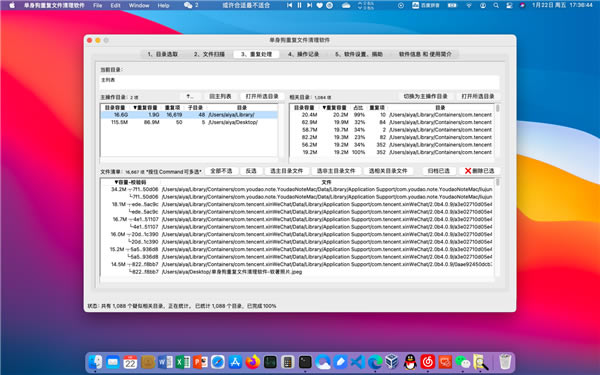Launch Visual Studio Code from the dock
600x375 pixels.
pos(358,362)
